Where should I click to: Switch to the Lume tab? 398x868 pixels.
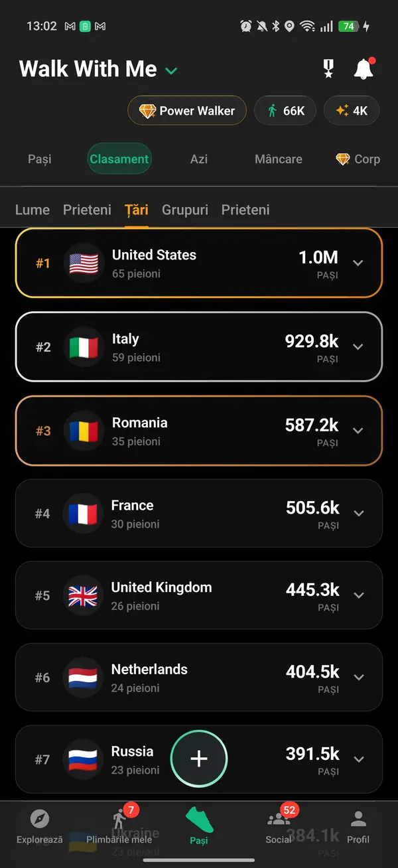[33, 210]
